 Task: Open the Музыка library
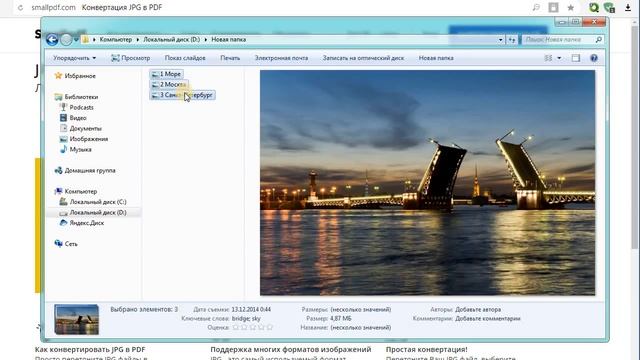coord(76,149)
